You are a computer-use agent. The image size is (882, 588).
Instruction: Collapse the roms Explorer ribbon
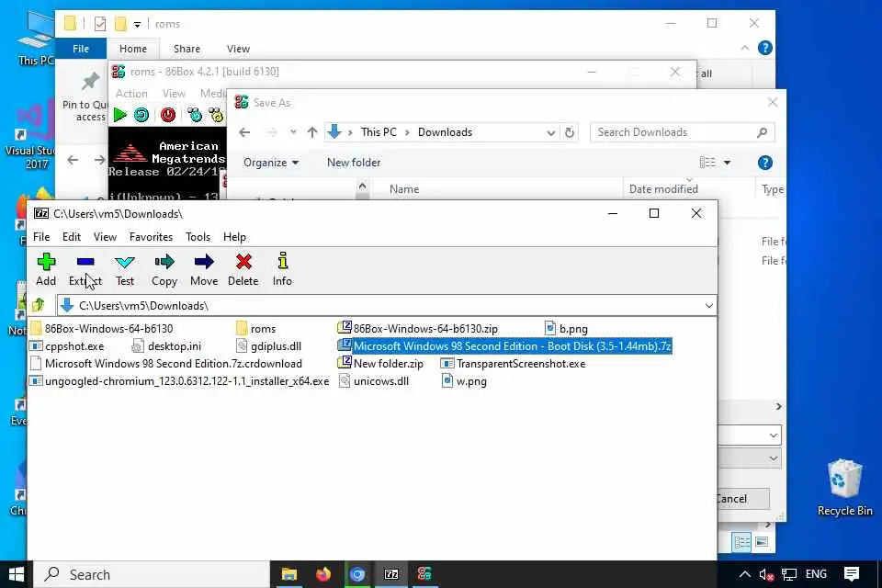click(745, 49)
